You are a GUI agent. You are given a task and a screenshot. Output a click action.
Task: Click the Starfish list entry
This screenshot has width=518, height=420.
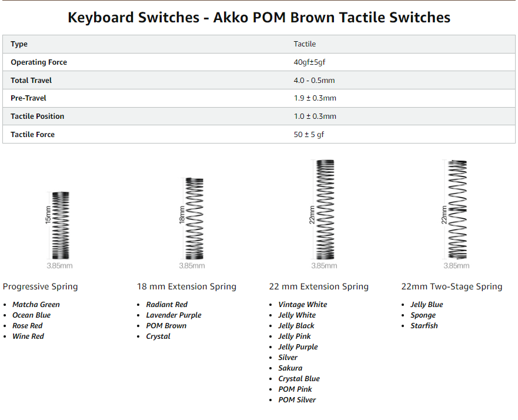(x=424, y=325)
